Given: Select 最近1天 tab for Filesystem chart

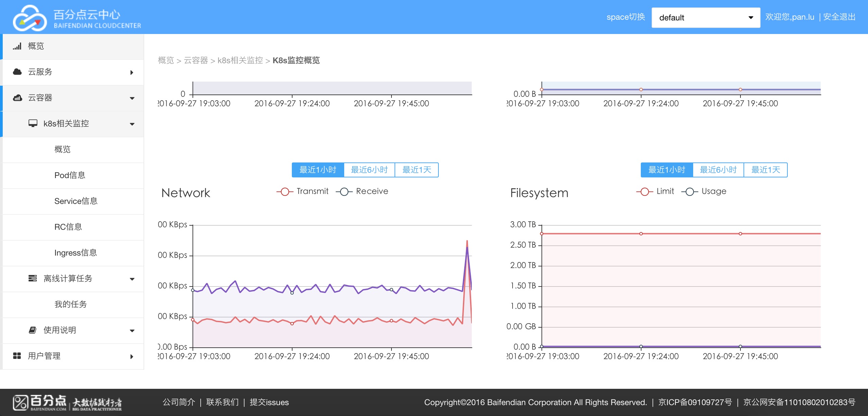Looking at the screenshot, I should coord(765,170).
